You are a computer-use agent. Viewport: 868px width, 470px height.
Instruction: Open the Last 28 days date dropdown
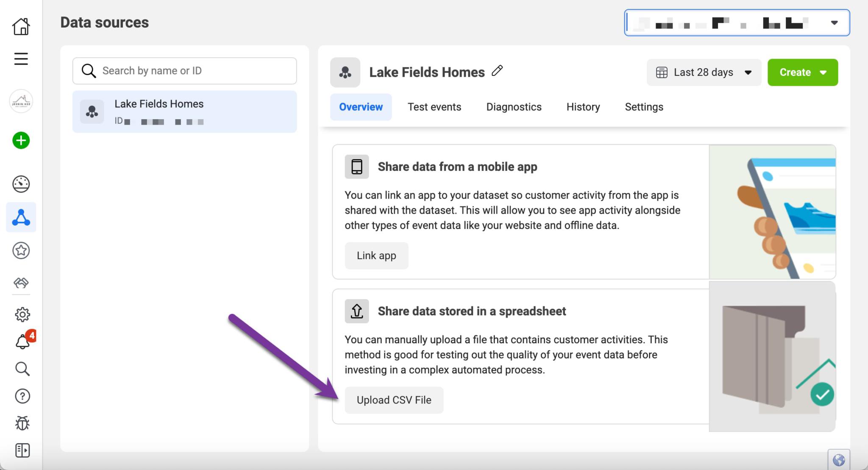pyautogui.click(x=703, y=72)
